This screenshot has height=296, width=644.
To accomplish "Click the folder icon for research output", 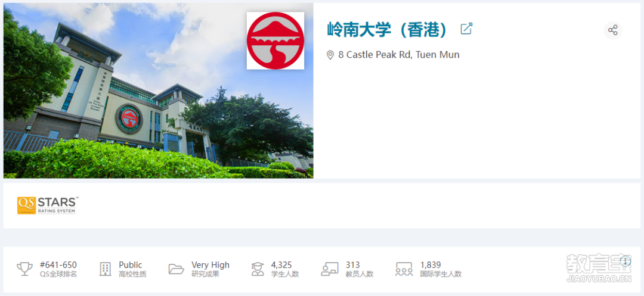I will [176, 269].
